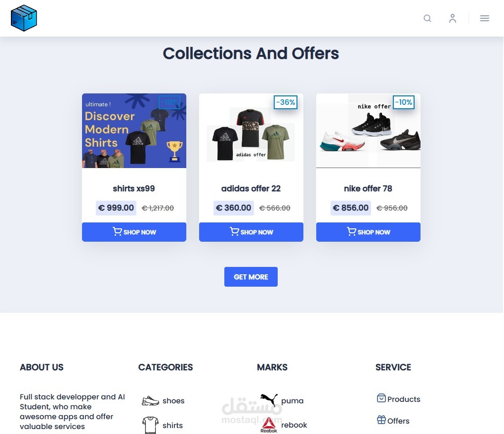Open the hamburger menu

[x=484, y=18]
